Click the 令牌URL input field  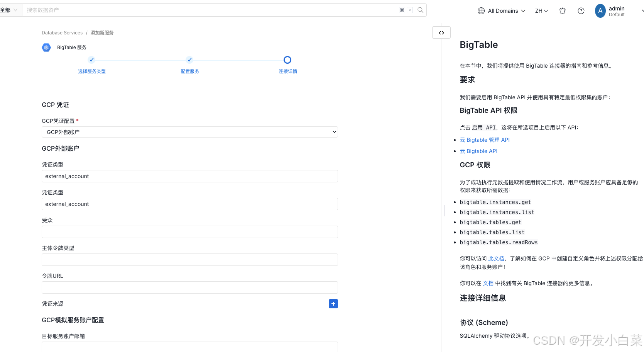coord(190,287)
